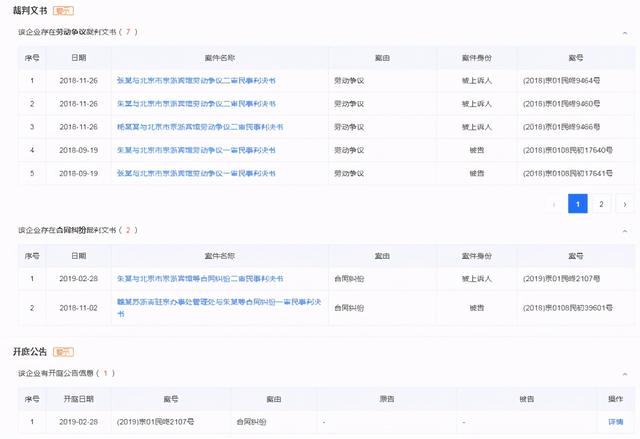Open contract dispute case dated 2019-02-28
The width and height of the screenshot is (640, 439).
(x=200, y=279)
